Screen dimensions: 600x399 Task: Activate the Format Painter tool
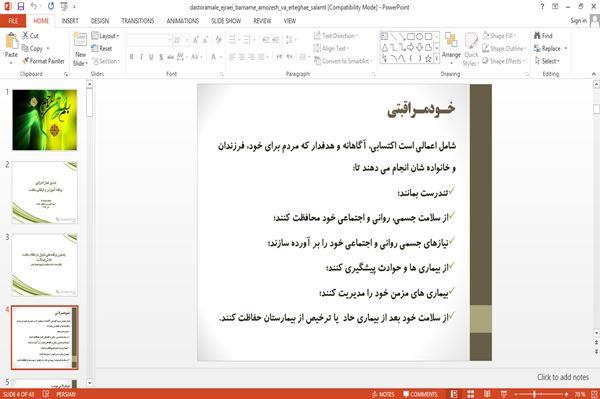coord(43,61)
